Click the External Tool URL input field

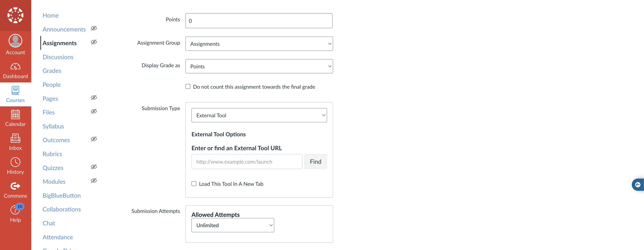tap(246, 161)
